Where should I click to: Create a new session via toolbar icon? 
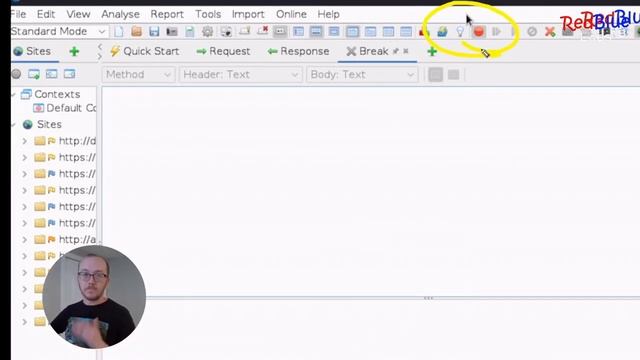coord(119,31)
